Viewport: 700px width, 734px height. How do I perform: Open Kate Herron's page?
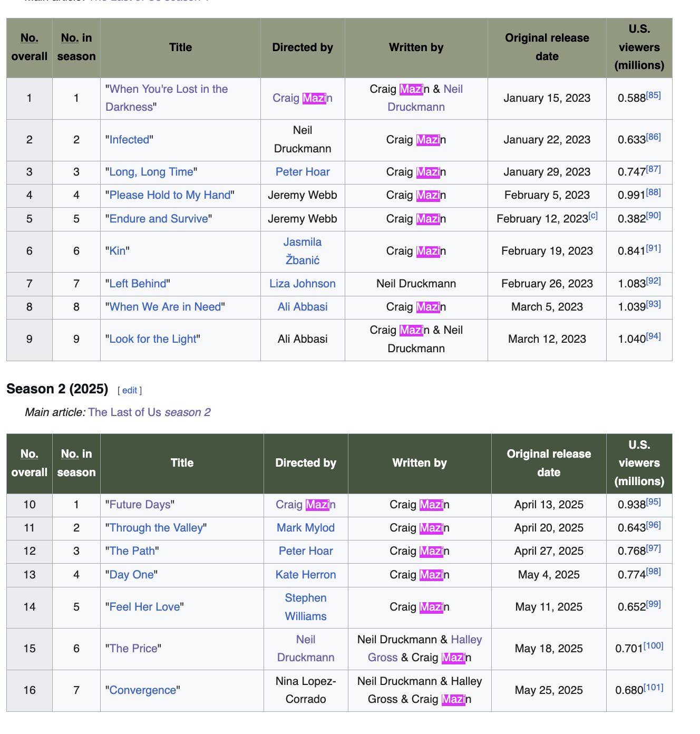[x=306, y=575]
